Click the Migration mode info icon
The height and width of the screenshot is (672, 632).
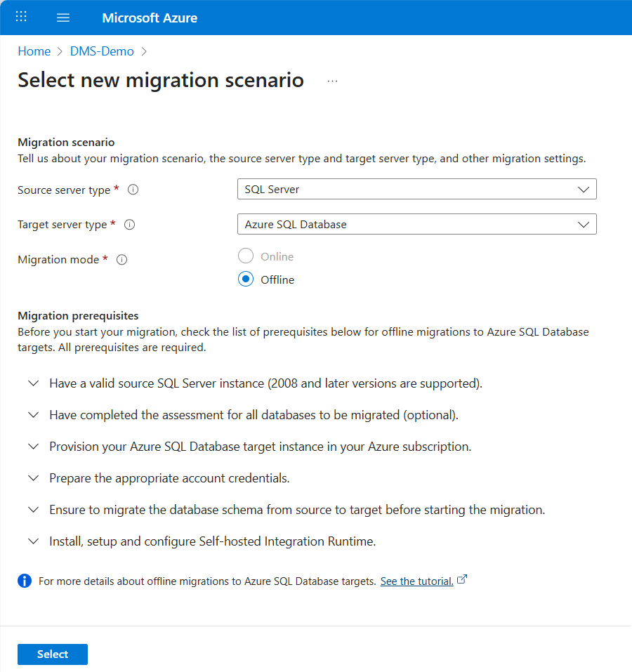[x=121, y=260]
